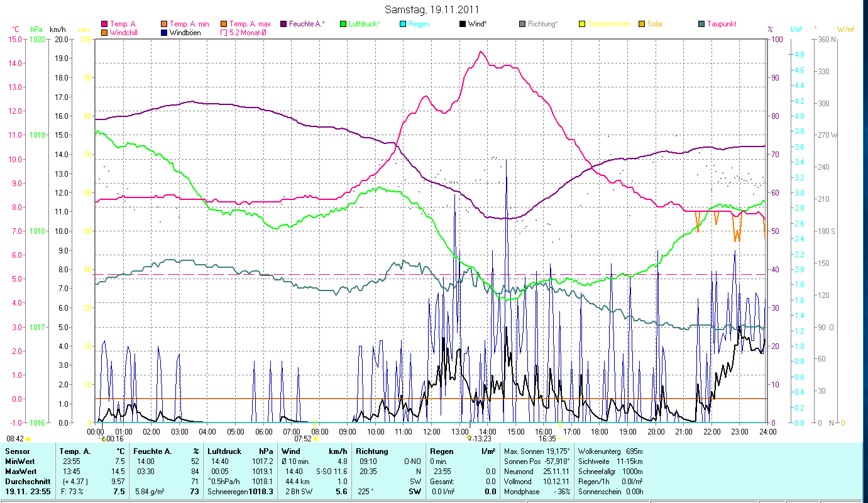Click the black Wind* legend swatch
The image size is (868, 503).
coord(463,24)
